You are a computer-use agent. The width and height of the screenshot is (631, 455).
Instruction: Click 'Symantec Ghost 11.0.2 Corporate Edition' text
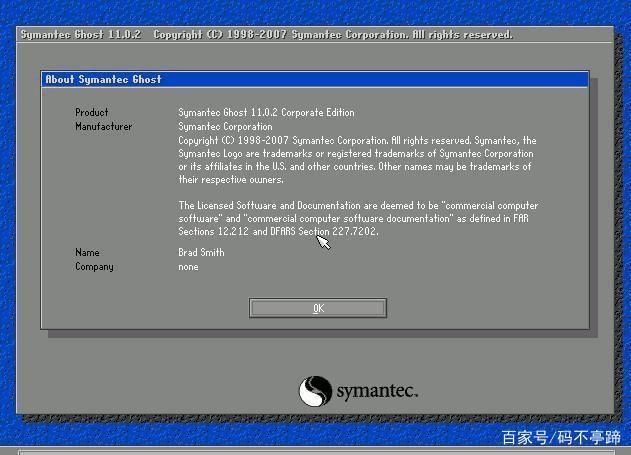coord(266,112)
